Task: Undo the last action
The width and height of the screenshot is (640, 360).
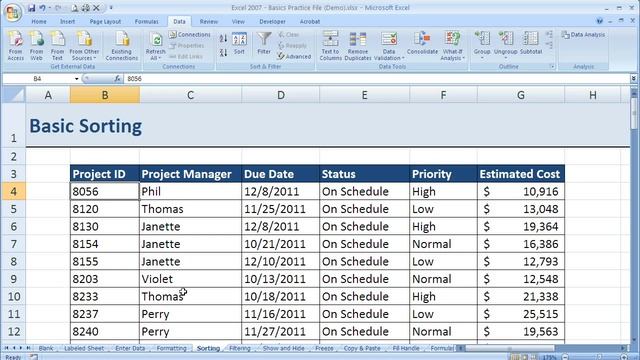Action: pos(42,8)
